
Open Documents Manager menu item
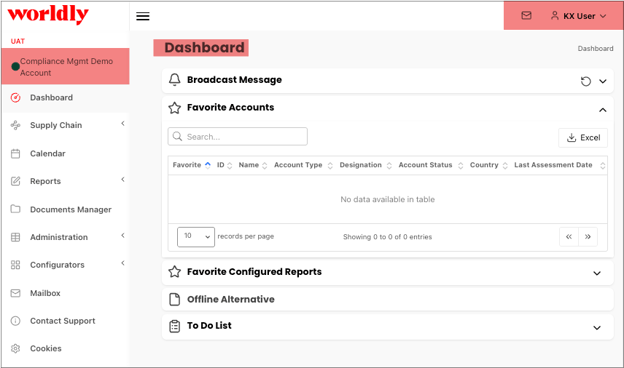[x=71, y=210]
